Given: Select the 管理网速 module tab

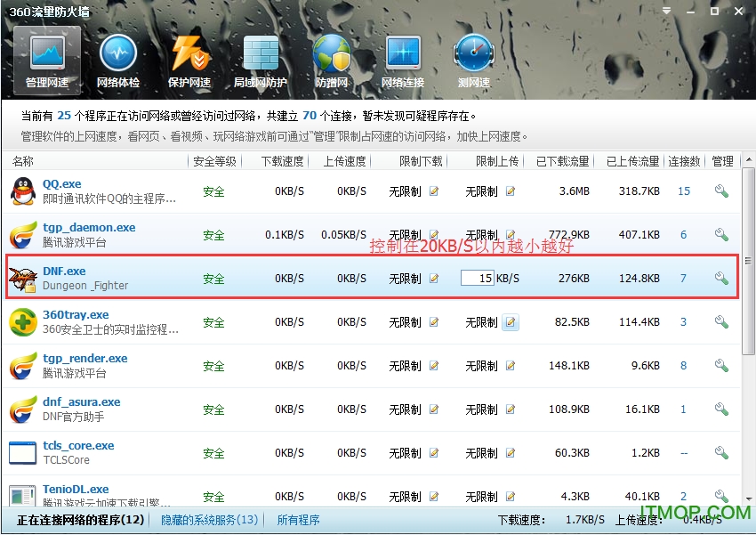Looking at the screenshot, I should [46, 61].
